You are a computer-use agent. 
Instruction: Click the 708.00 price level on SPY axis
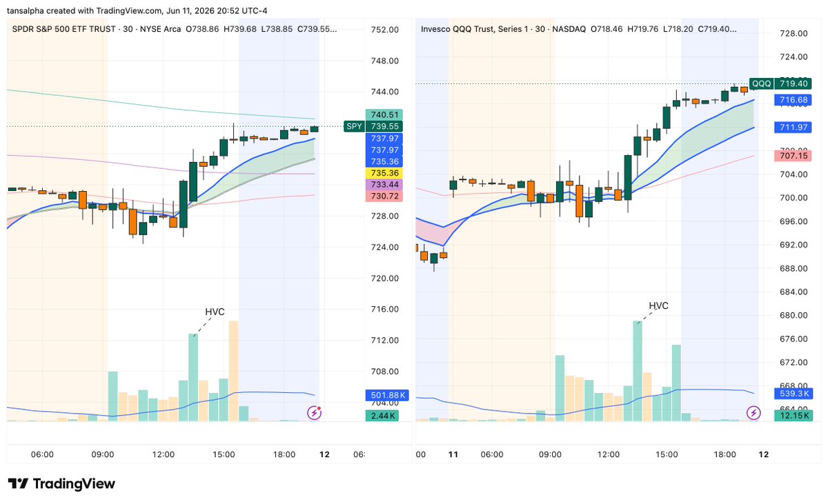click(385, 372)
